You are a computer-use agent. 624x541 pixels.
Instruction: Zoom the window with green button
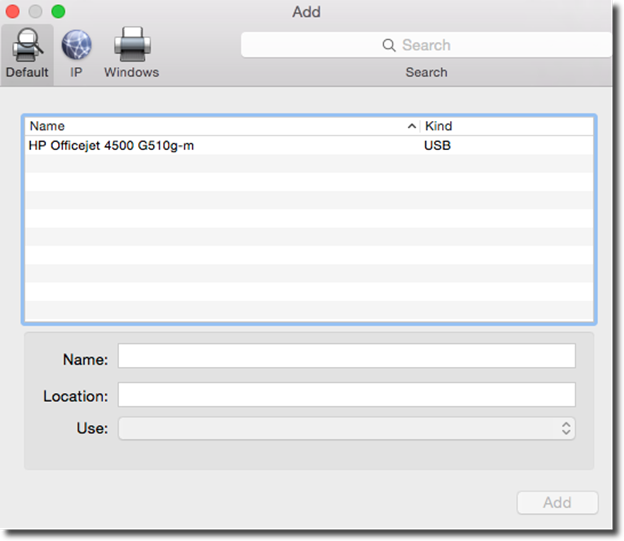58,11
